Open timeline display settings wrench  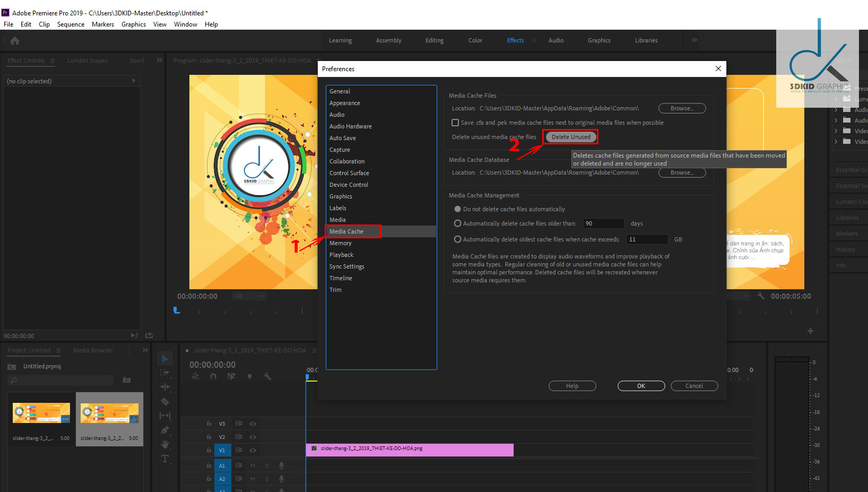pos(267,376)
